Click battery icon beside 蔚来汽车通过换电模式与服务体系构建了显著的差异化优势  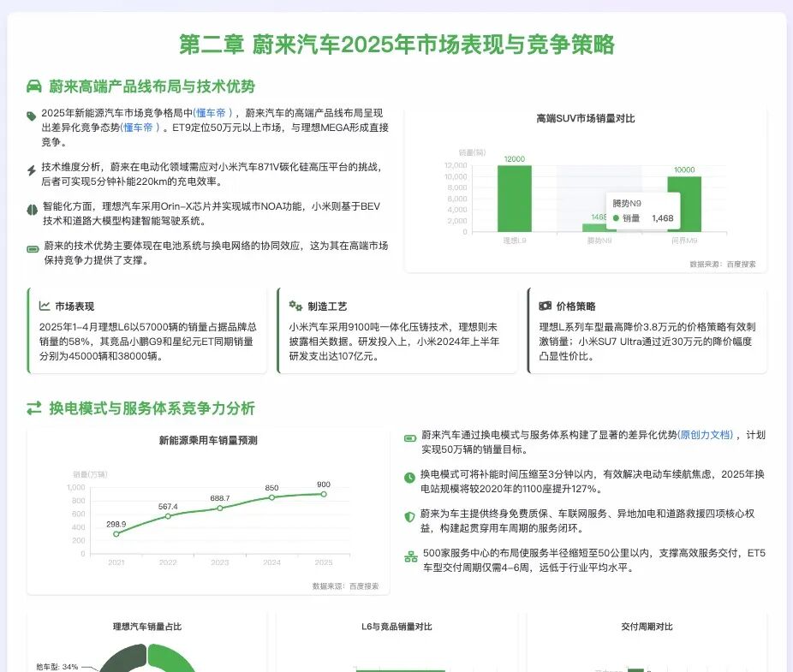(410, 438)
